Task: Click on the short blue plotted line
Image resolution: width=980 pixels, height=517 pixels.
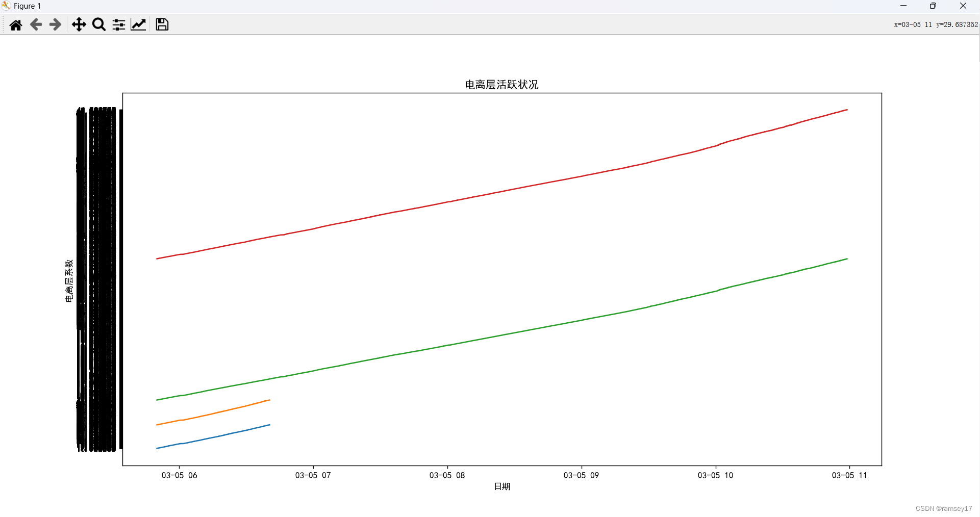Action: click(x=213, y=436)
